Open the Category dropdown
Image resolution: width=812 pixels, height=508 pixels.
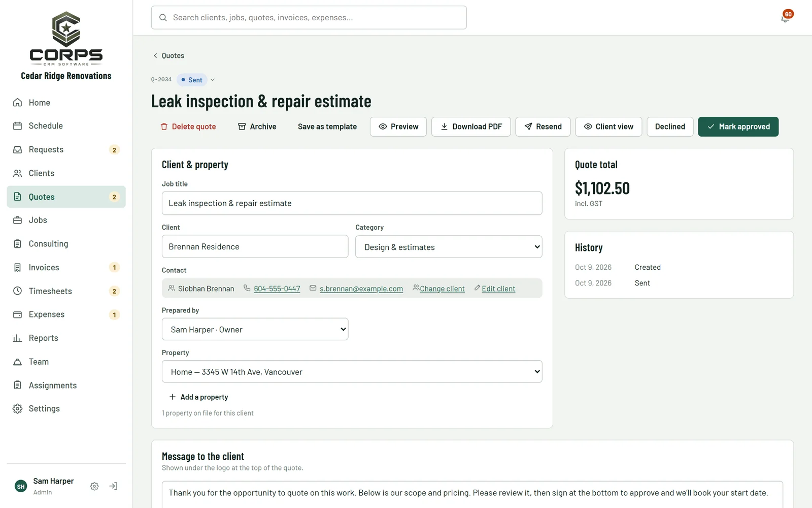click(449, 247)
